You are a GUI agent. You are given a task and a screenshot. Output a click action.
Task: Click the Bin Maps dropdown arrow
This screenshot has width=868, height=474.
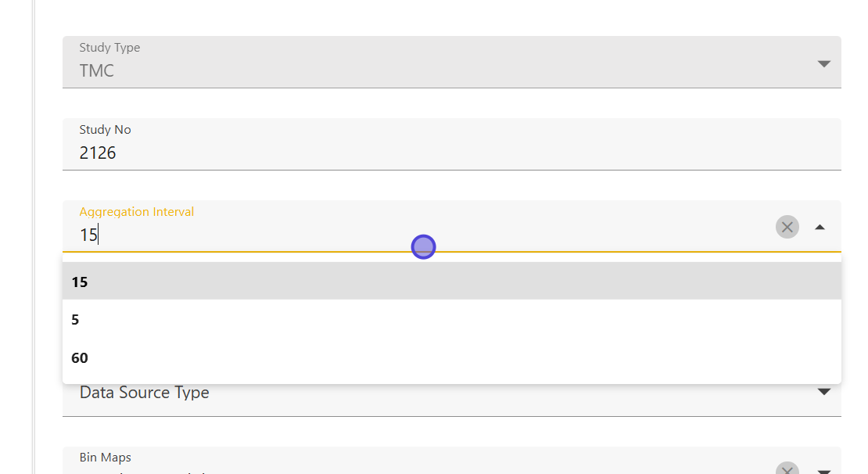pos(823,471)
